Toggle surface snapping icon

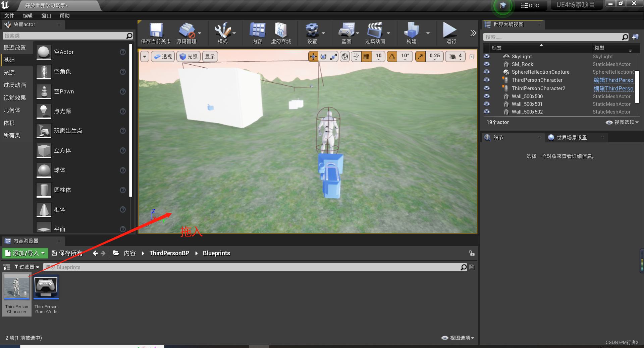(356, 57)
